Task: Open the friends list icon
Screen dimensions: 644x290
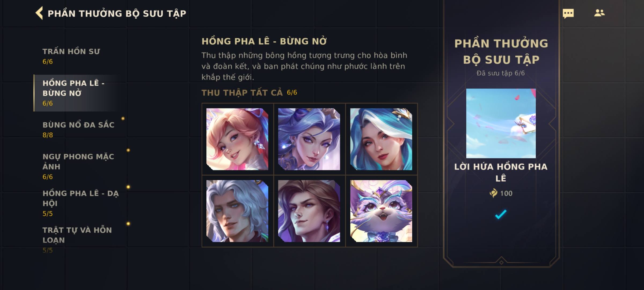Action: pyautogui.click(x=599, y=13)
